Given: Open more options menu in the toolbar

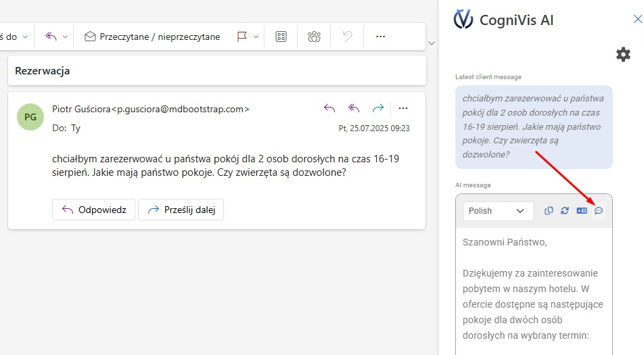Looking at the screenshot, I should pos(380,37).
